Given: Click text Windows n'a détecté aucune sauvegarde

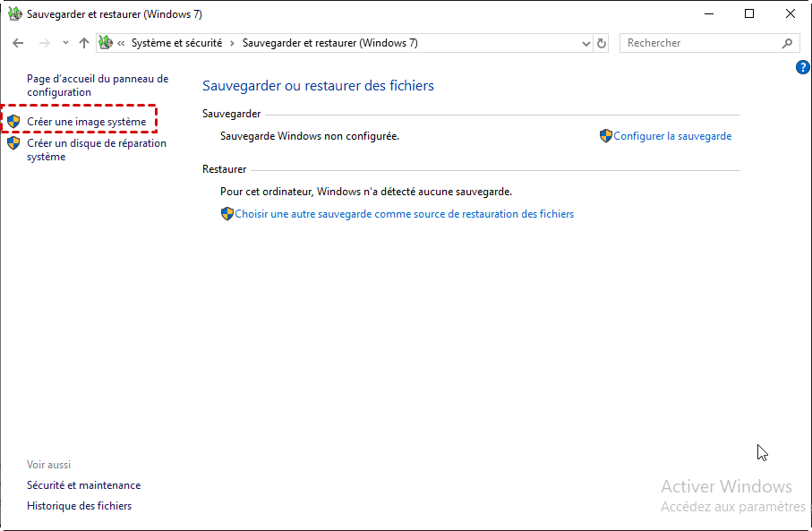Looking at the screenshot, I should (415, 192).
